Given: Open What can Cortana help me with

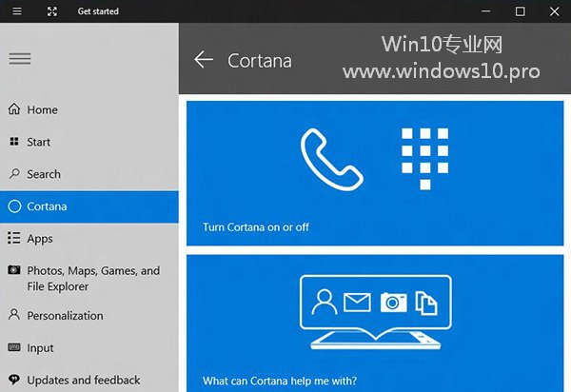Looking at the screenshot, I should pyautogui.click(x=280, y=381).
